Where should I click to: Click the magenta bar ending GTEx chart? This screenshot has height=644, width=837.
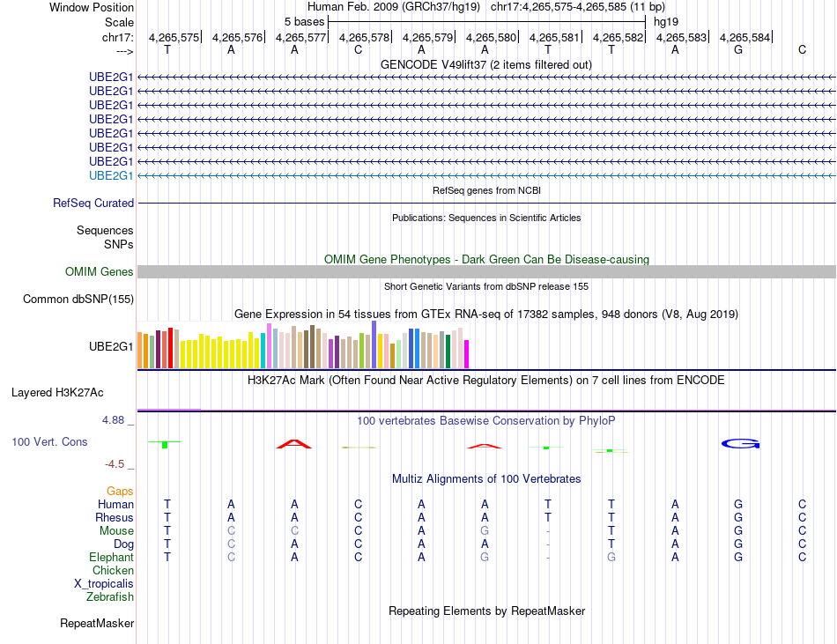pyautogui.click(x=467, y=354)
